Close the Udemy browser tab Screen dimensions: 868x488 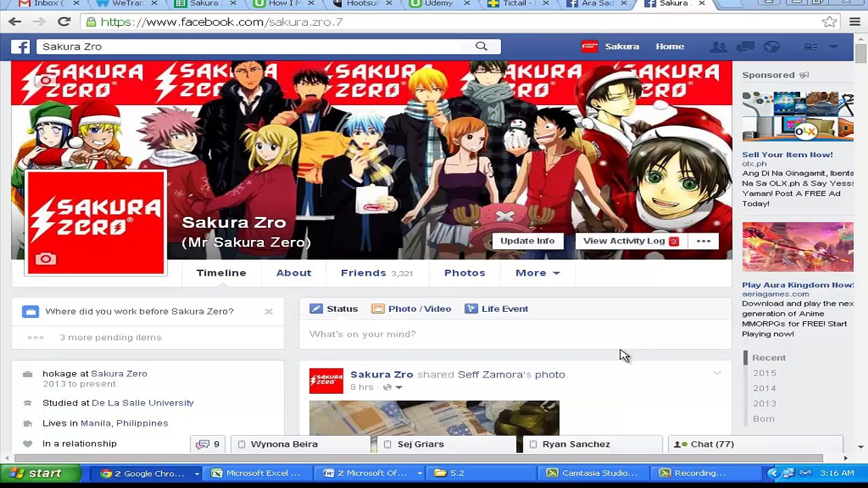(x=467, y=3)
